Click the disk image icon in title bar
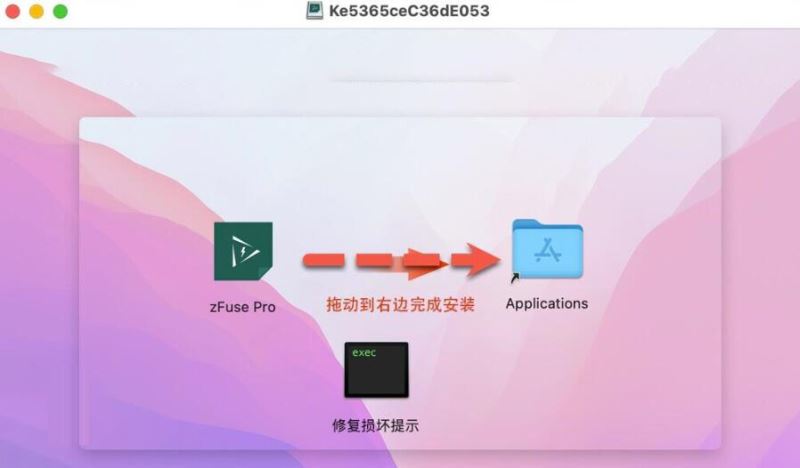This screenshot has height=468, width=800. tap(314, 11)
